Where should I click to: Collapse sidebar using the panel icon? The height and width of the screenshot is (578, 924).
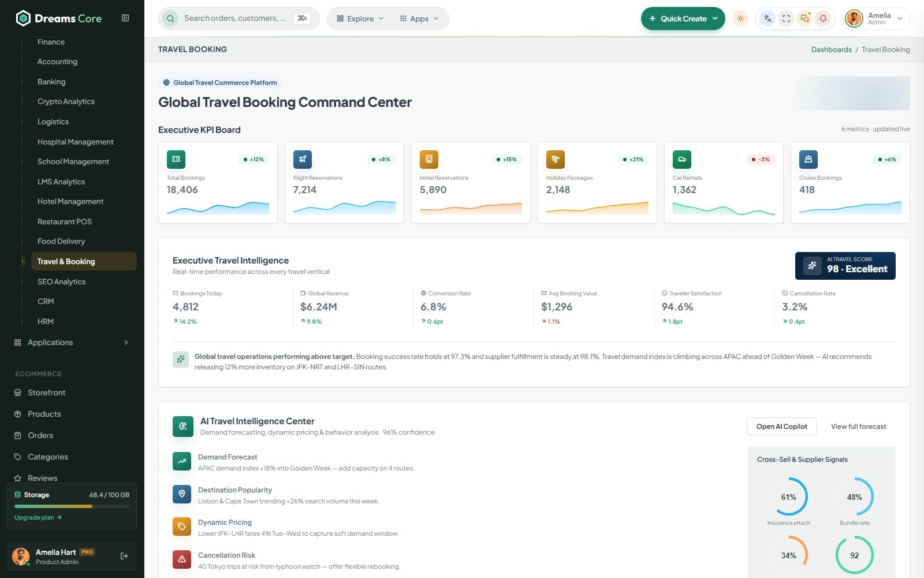[x=125, y=18]
